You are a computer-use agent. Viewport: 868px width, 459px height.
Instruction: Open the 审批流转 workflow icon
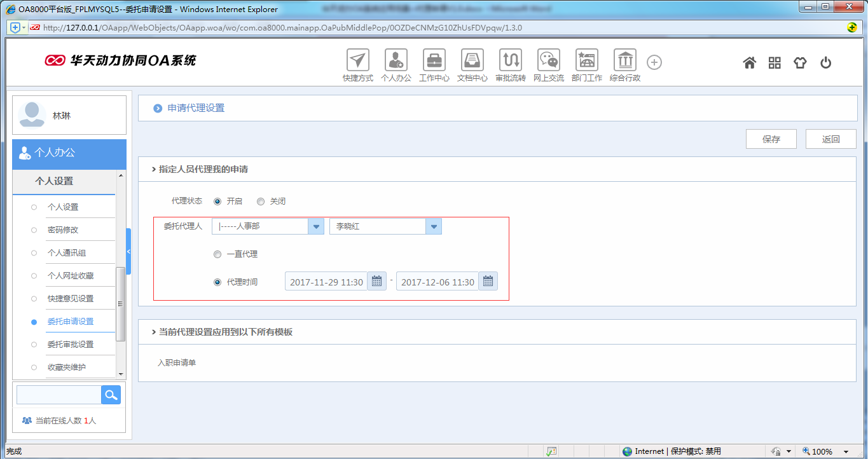[511, 60]
